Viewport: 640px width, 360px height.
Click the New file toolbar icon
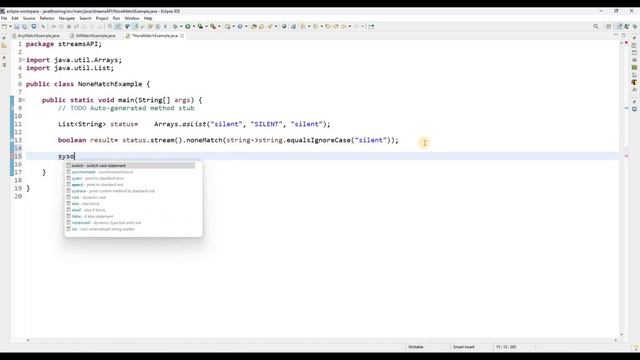coord(4,27)
